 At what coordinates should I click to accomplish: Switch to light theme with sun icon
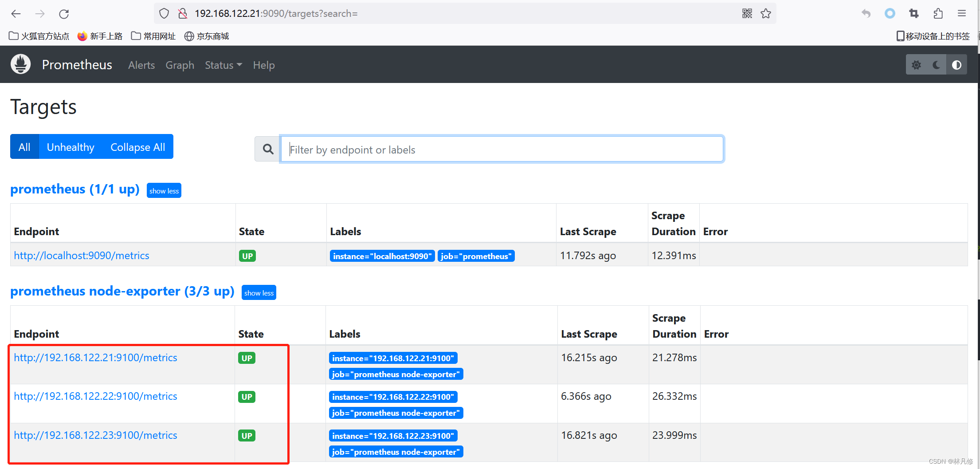(x=916, y=65)
